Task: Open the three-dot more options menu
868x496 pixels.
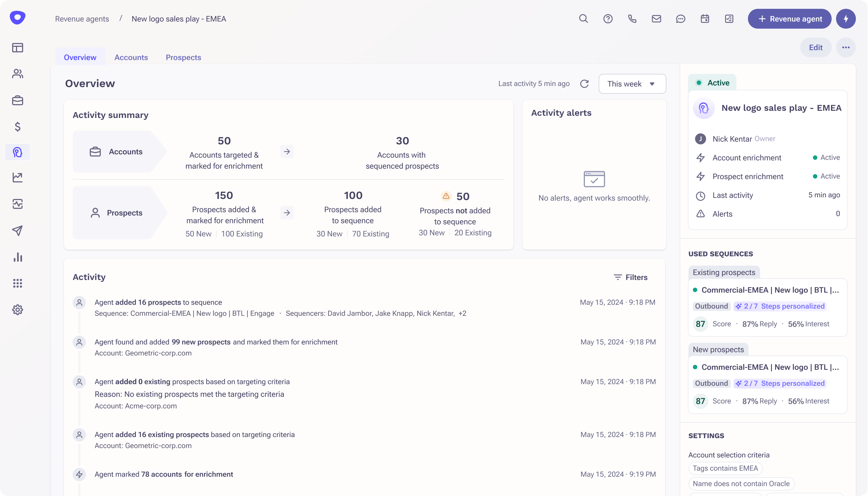Action: click(846, 47)
